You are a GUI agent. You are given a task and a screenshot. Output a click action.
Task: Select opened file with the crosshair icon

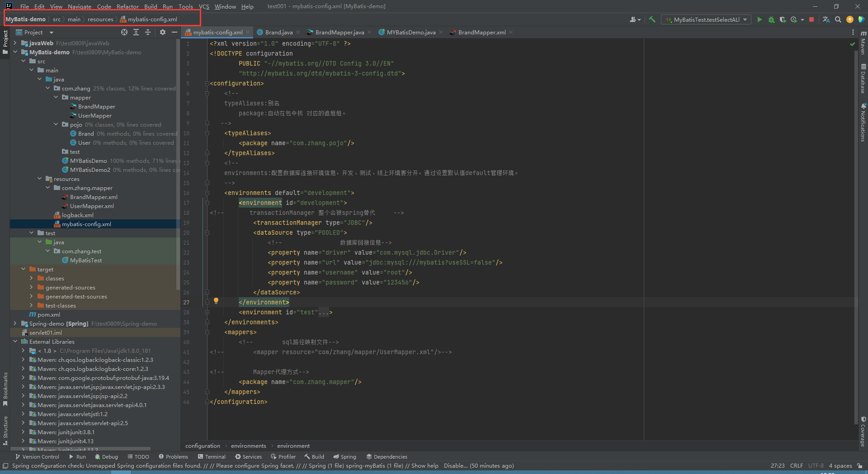pos(124,32)
